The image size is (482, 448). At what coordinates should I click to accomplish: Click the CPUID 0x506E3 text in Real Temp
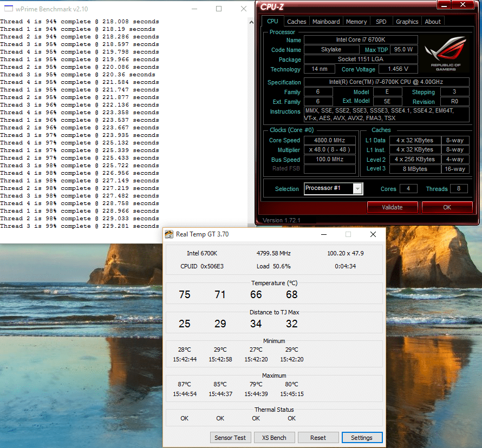click(x=202, y=266)
